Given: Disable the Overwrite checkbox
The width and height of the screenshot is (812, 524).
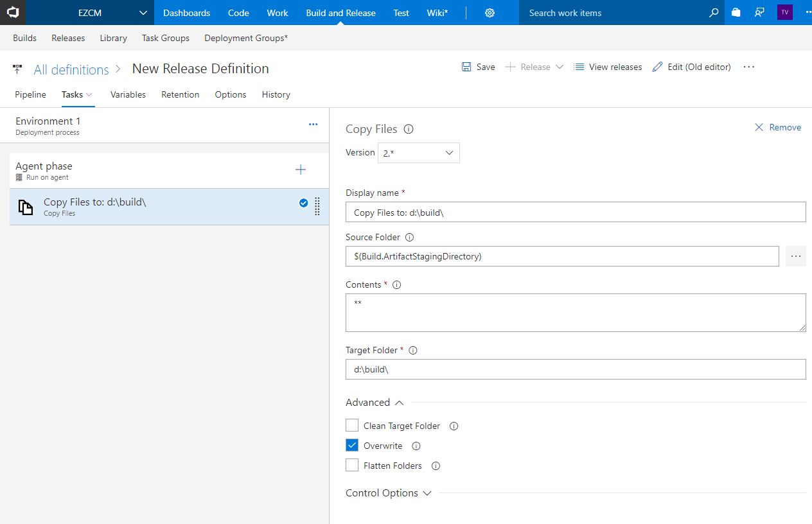Looking at the screenshot, I should click(x=351, y=444).
